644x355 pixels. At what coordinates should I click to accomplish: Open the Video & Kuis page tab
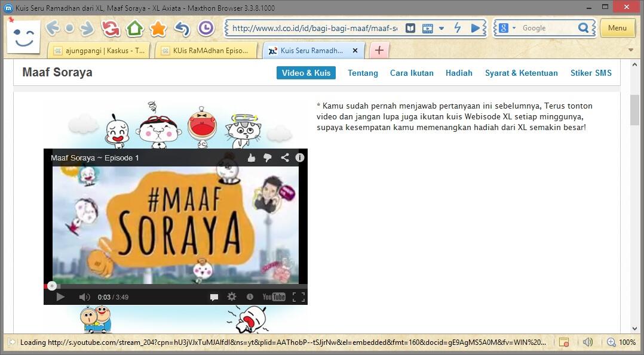(x=306, y=73)
